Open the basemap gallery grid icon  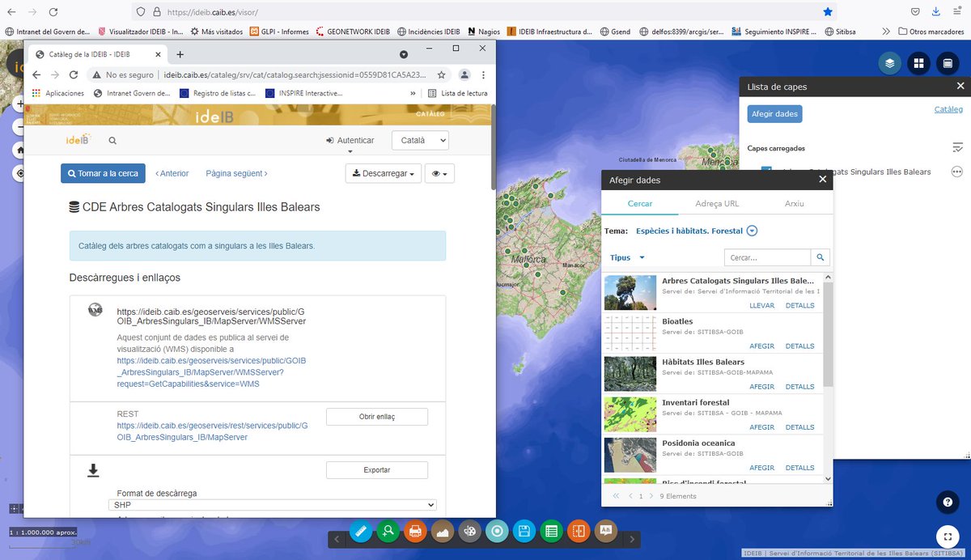918,63
